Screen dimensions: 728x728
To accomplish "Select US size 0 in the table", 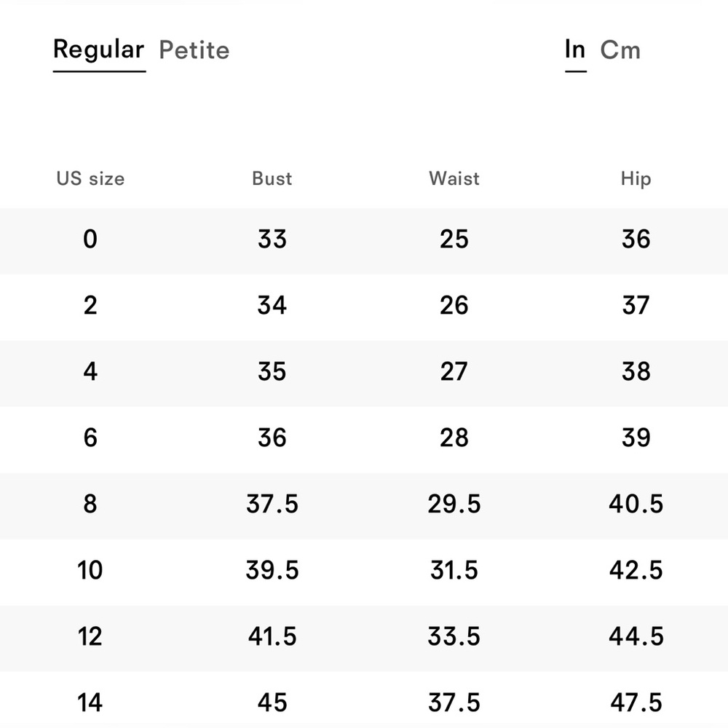I will [x=90, y=240].
